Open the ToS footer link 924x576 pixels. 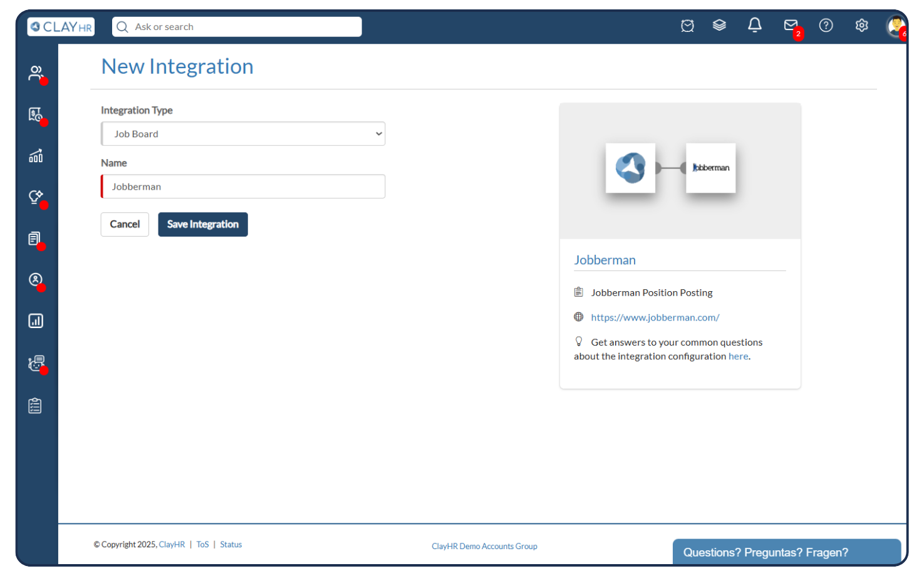tap(202, 545)
